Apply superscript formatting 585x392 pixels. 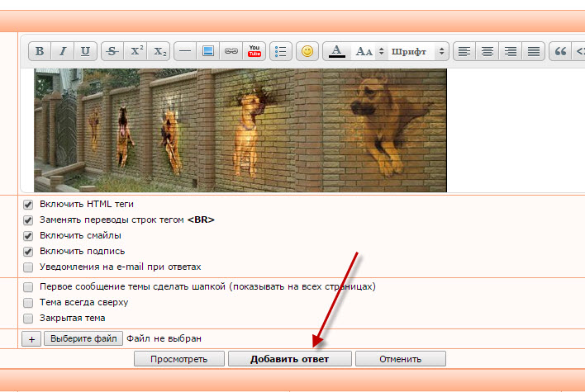point(136,51)
